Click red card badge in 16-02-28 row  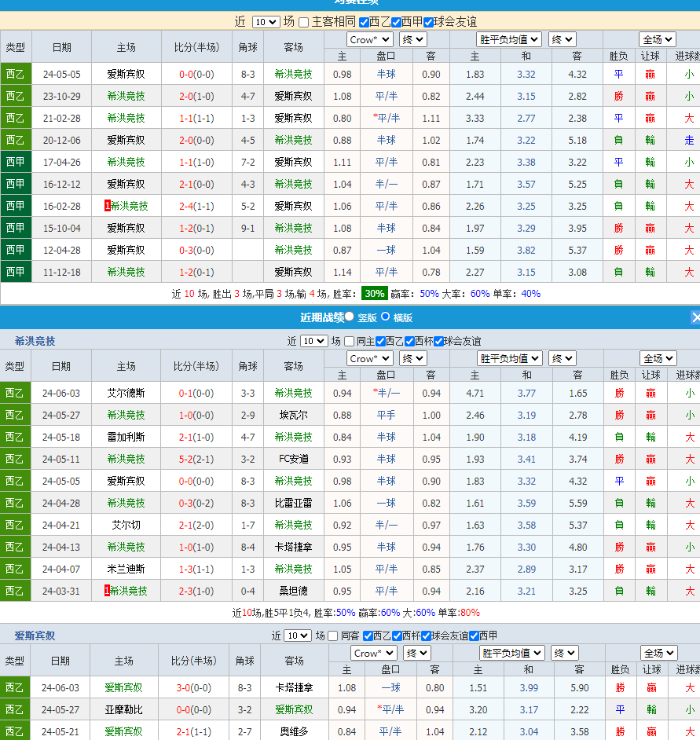pyautogui.click(x=107, y=206)
